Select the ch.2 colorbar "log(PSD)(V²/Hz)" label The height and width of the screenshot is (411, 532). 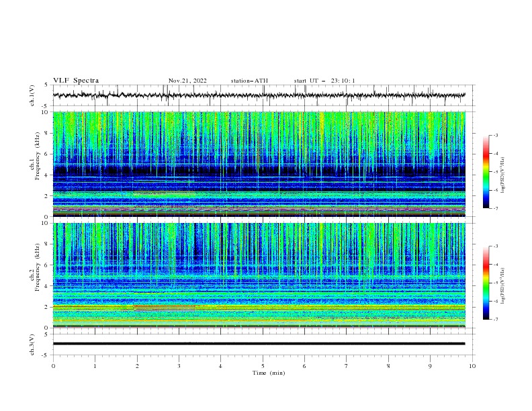503,286
